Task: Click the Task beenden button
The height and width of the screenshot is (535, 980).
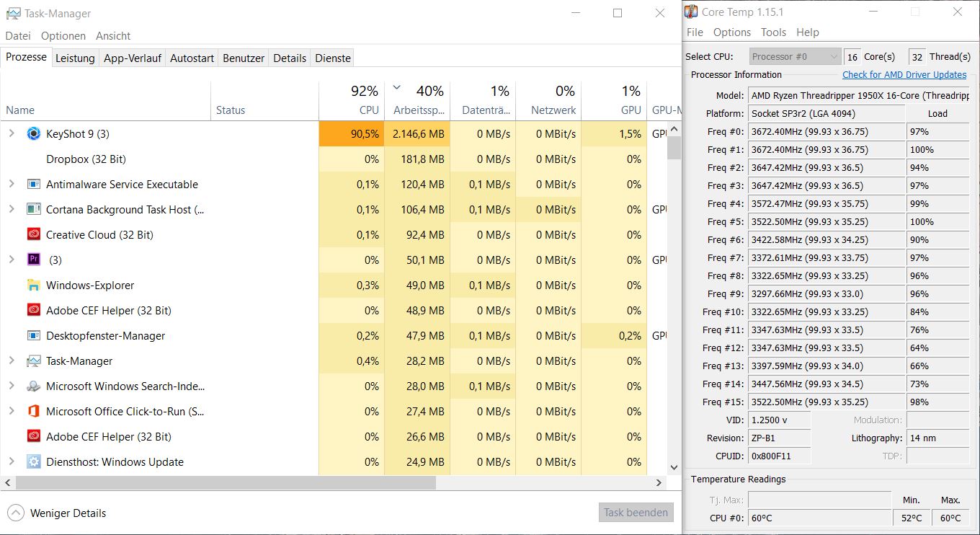Action: (636, 513)
